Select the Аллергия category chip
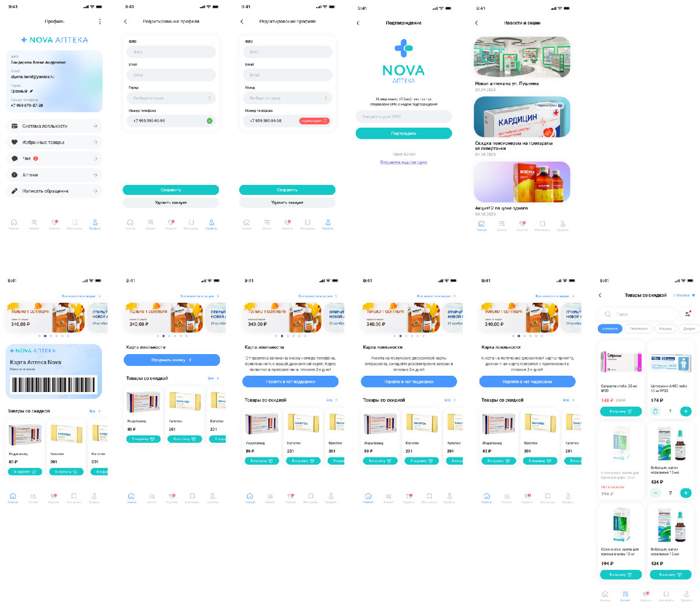 click(x=610, y=328)
